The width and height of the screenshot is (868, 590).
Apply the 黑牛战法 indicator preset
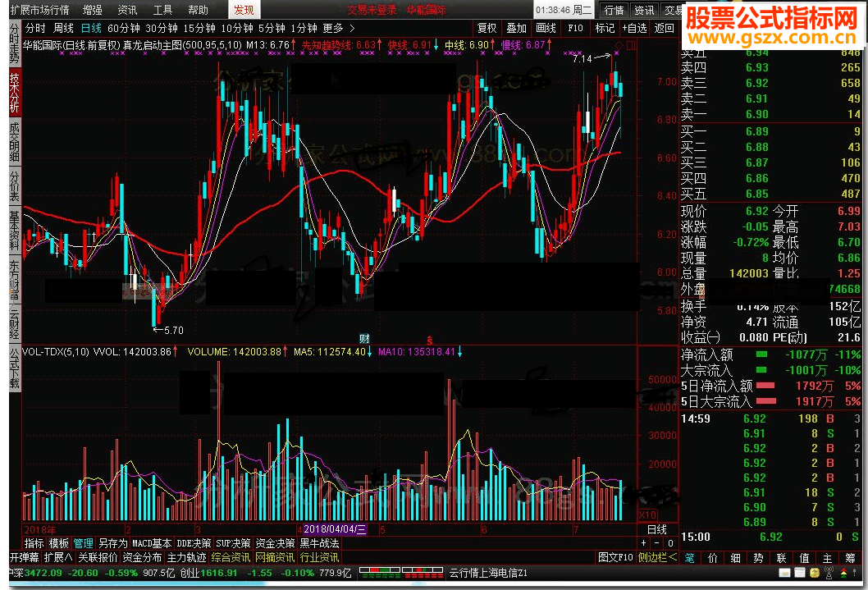319,543
